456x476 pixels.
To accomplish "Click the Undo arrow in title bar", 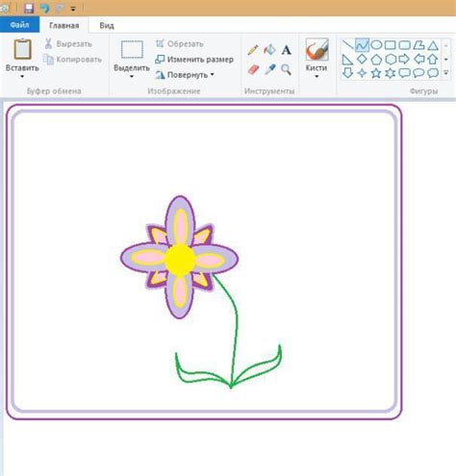I will coord(44,9).
